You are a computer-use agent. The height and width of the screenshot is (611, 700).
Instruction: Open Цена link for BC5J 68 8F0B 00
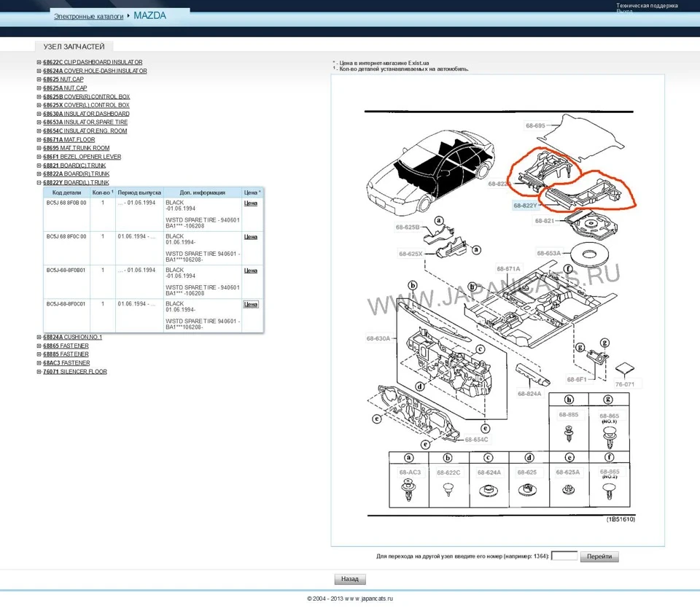click(250, 203)
